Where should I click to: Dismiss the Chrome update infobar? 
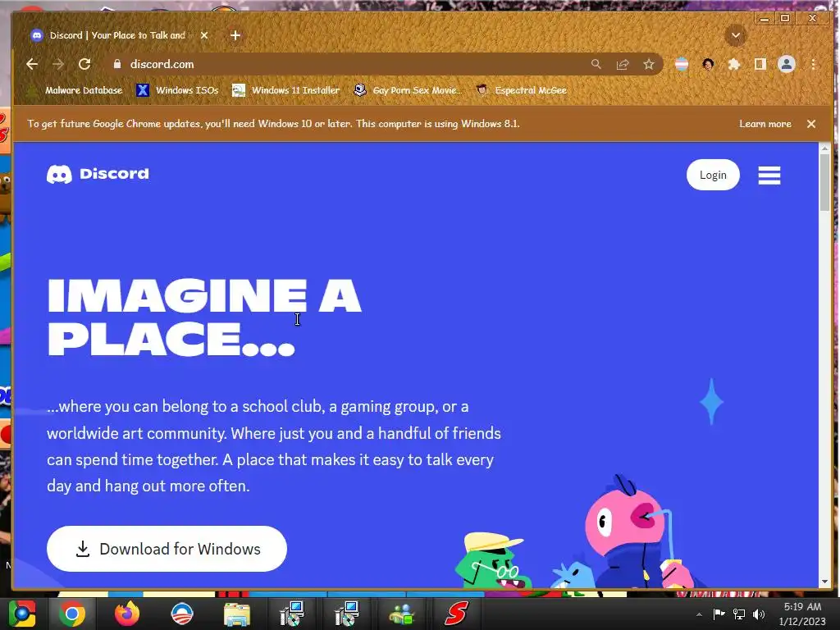[x=811, y=124]
